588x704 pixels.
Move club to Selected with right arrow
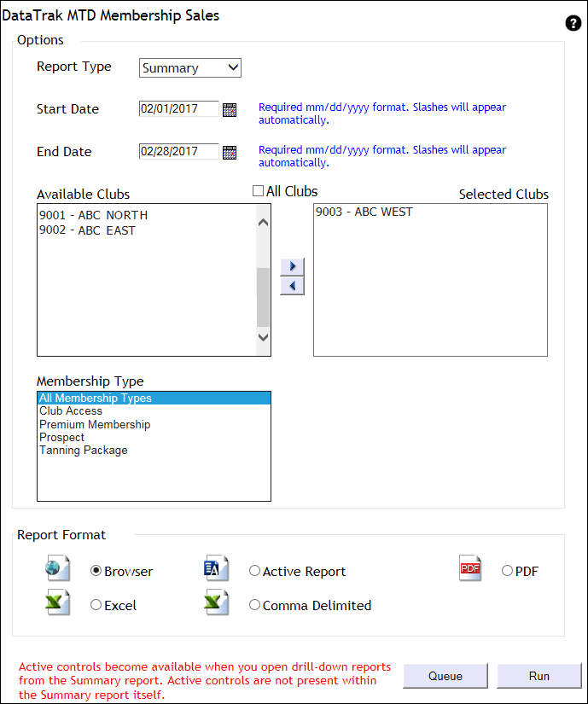(x=292, y=266)
